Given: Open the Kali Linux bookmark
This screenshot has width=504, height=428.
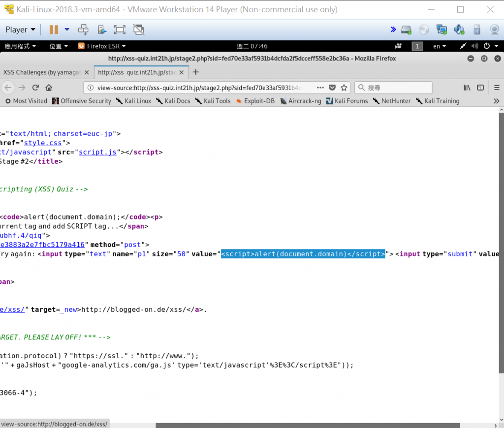Looking at the screenshot, I should click(x=134, y=101).
